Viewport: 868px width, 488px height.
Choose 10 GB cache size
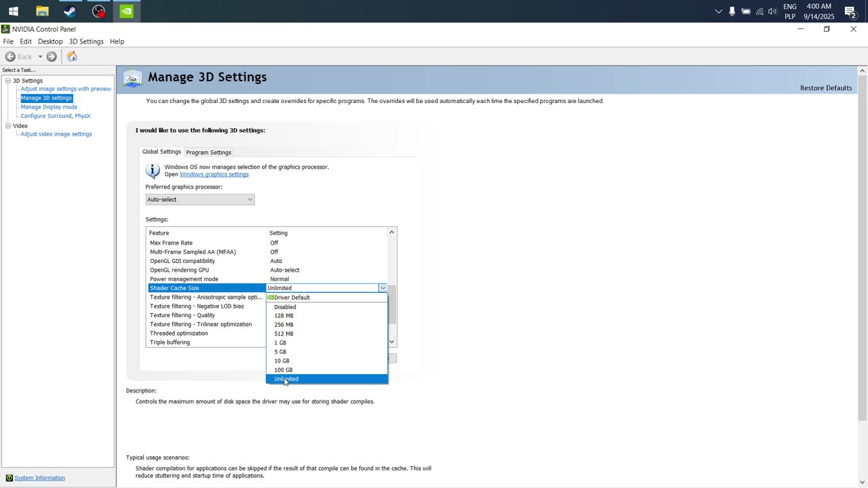[x=327, y=361]
